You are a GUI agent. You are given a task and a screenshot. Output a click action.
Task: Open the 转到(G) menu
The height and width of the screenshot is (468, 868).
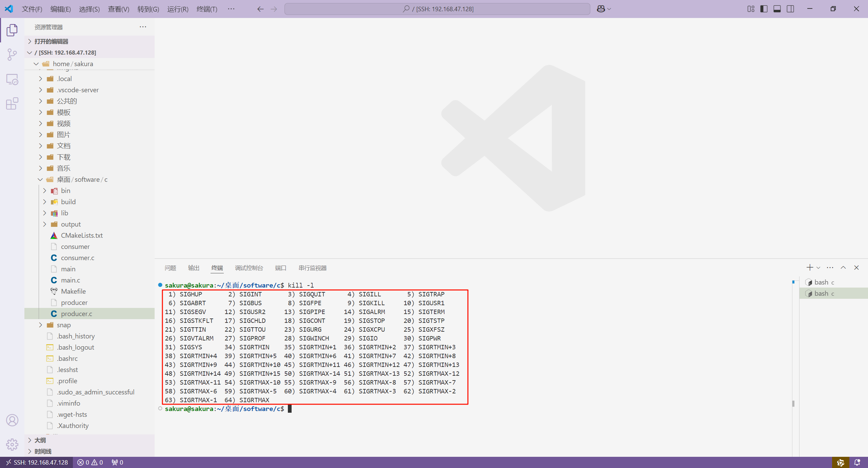click(x=148, y=9)
